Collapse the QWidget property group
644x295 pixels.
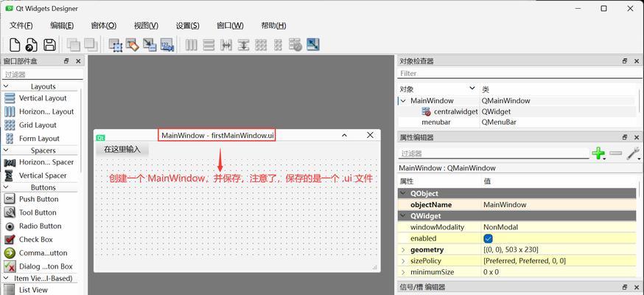point(403,215)
